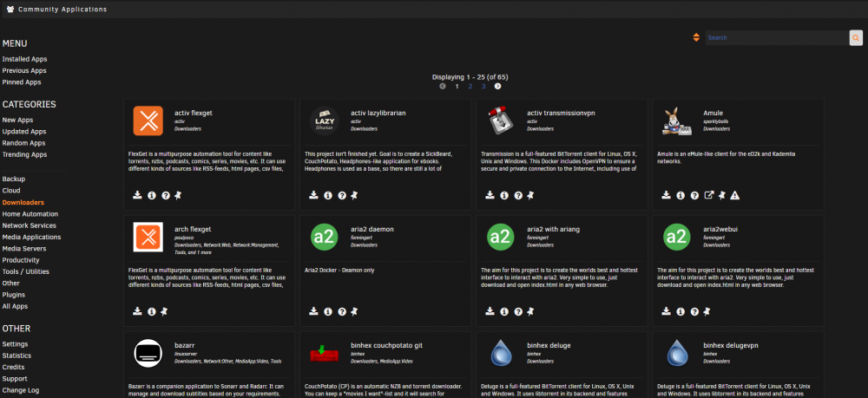This screenshot has width=868, height=398.
Task: Show info for activ lazylibrarian
Action: click(x=328, y=195)
